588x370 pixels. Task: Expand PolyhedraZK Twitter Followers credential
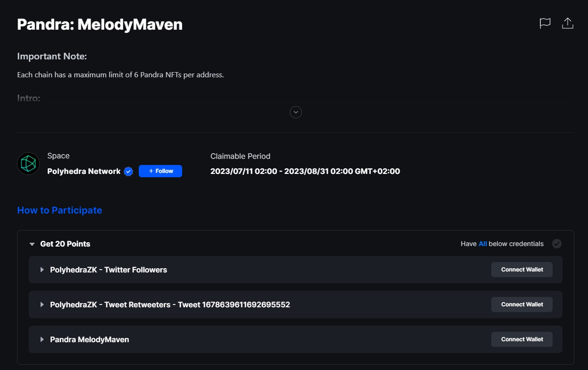42,270
